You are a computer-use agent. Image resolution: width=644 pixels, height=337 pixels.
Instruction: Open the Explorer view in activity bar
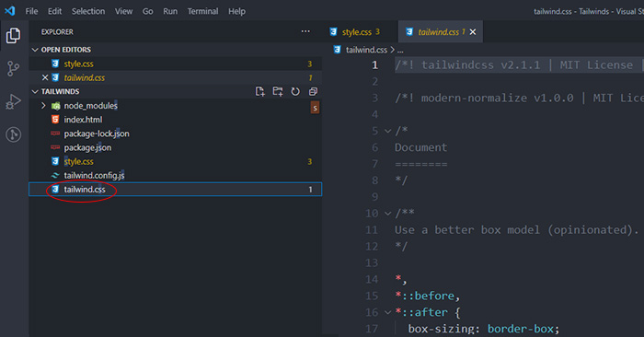[13, 36]
